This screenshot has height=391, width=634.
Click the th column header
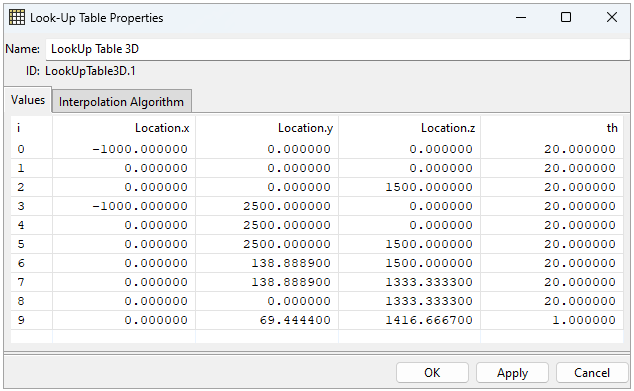(x=552, y=128)
